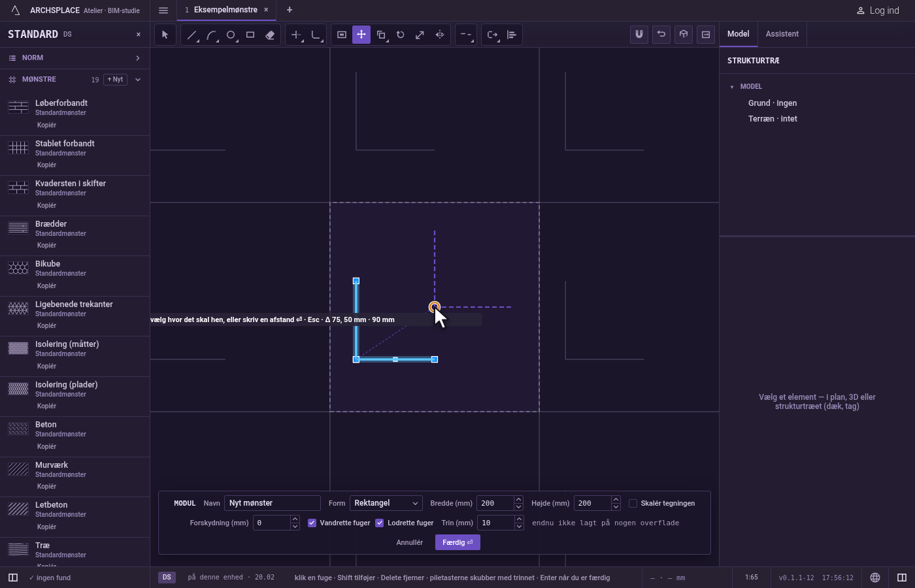Click the undo arrow icon
The height and width of the screenshot is (588, 915).
pyautogui.click(x=661, y=35)
